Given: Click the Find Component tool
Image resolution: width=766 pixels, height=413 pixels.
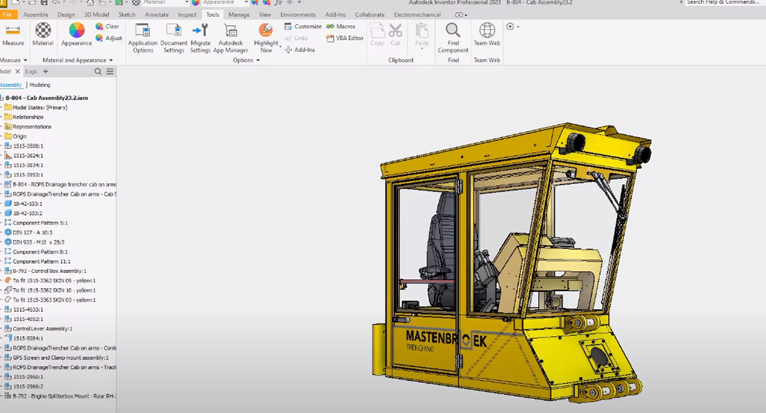Looking at the screenshot, I should [x=453, y=38].
